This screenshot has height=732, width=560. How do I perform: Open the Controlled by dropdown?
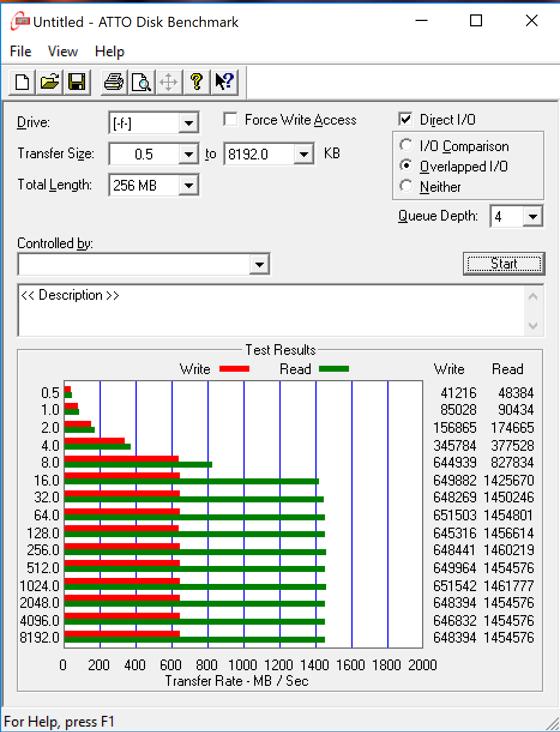coord(259,264)
